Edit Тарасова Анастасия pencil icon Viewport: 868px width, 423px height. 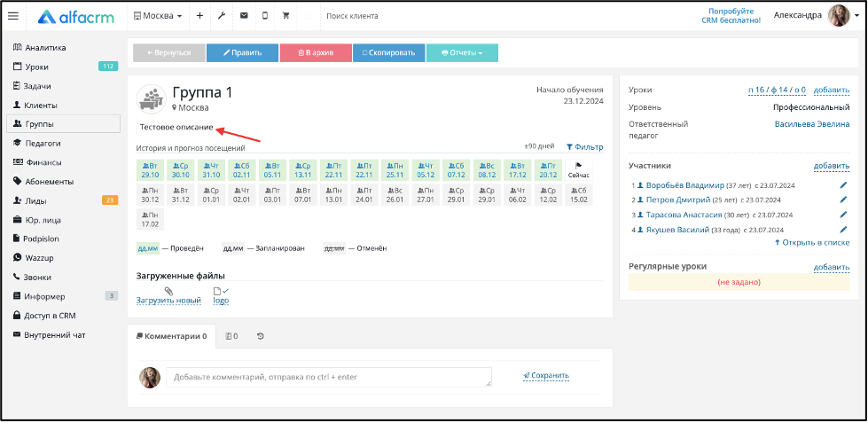844,215
